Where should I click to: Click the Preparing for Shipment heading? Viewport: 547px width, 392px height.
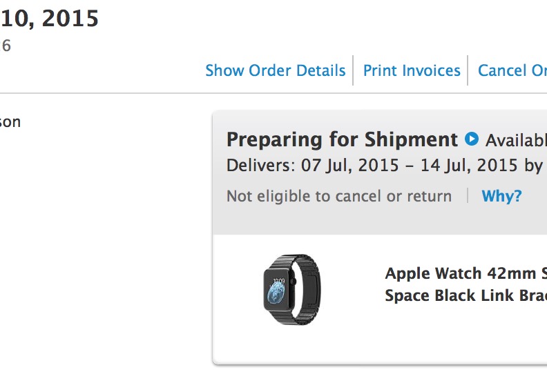[342, 139]
